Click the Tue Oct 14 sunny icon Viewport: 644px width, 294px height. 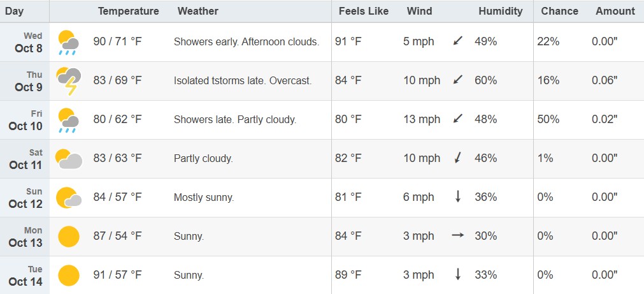coord(68,276)
